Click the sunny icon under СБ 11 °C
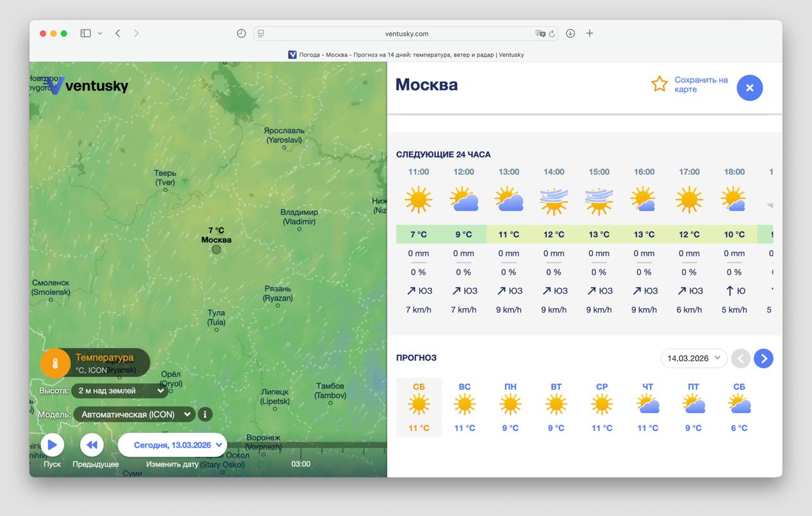 [419, 403]
